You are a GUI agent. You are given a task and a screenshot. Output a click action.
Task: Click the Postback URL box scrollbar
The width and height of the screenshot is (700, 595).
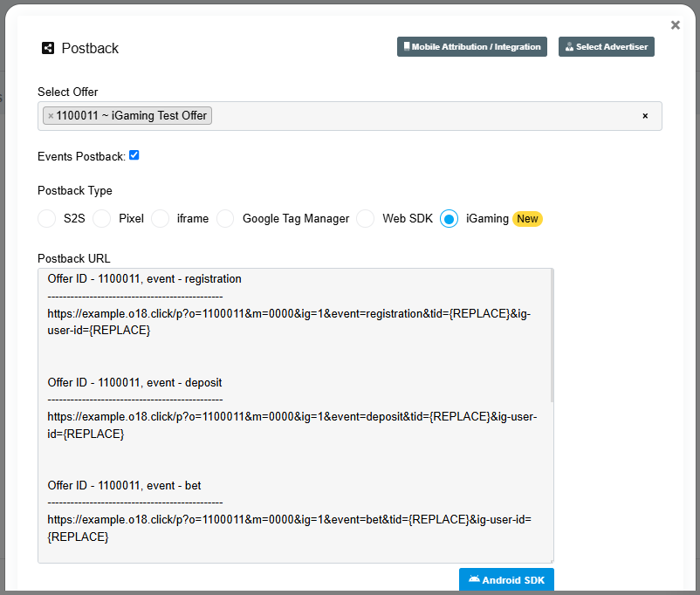click(551, 332)
